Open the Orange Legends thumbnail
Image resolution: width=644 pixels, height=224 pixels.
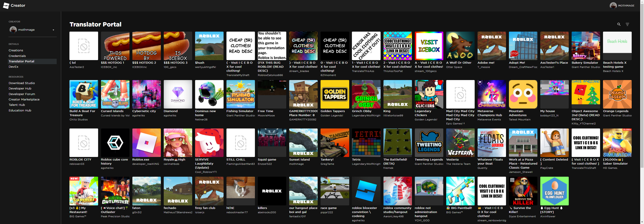coord(617,94)
